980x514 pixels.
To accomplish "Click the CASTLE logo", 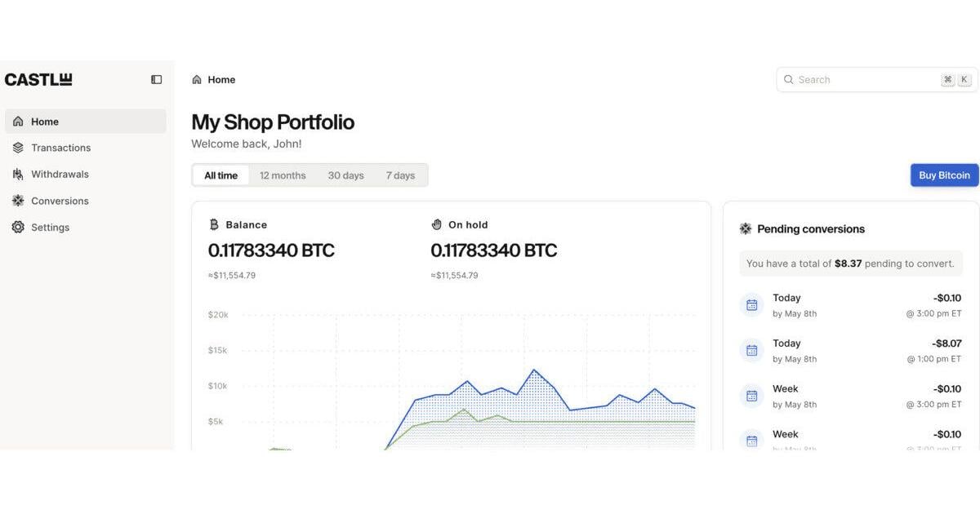I will [x=38, y=80].
